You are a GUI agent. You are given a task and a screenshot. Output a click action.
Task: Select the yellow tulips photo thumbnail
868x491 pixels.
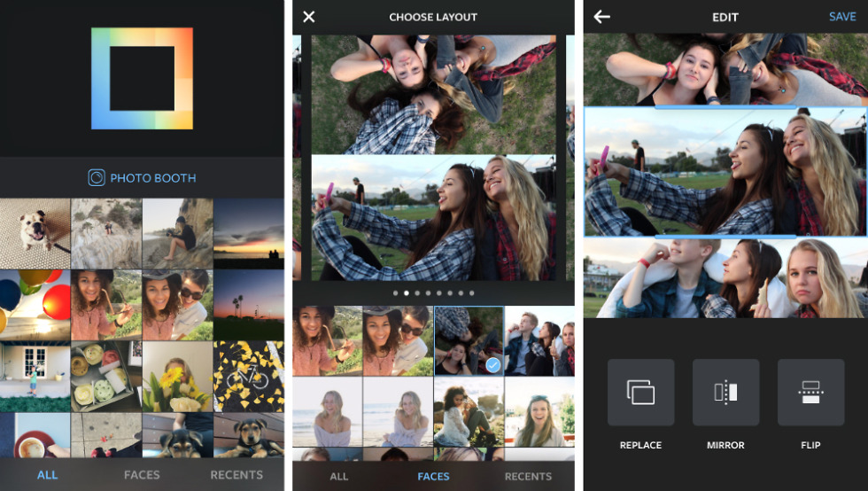pos(177,377)
